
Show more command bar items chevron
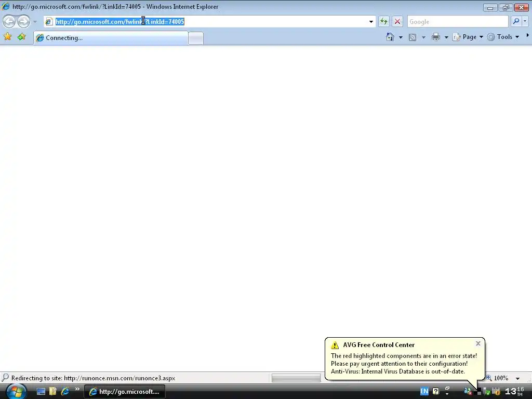[x=528, y=35]
